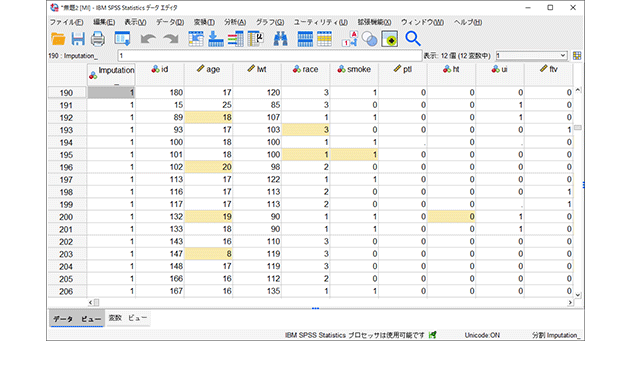Click the Split File toolbar icon
The height and width of the screenshot is (380, 630).
(x=305, y=39)
